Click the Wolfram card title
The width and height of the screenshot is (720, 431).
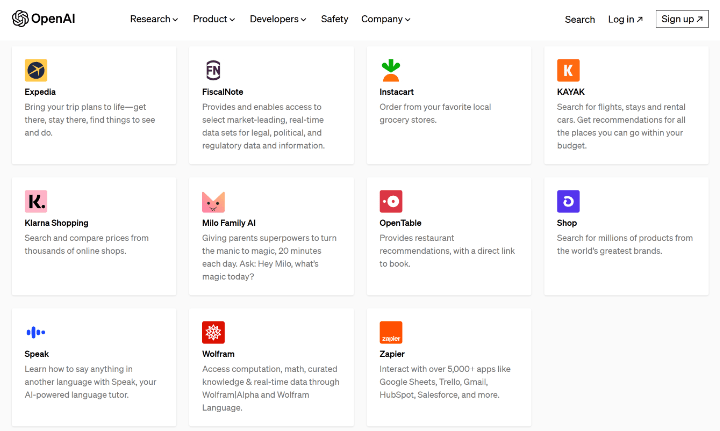click(218, 354)
